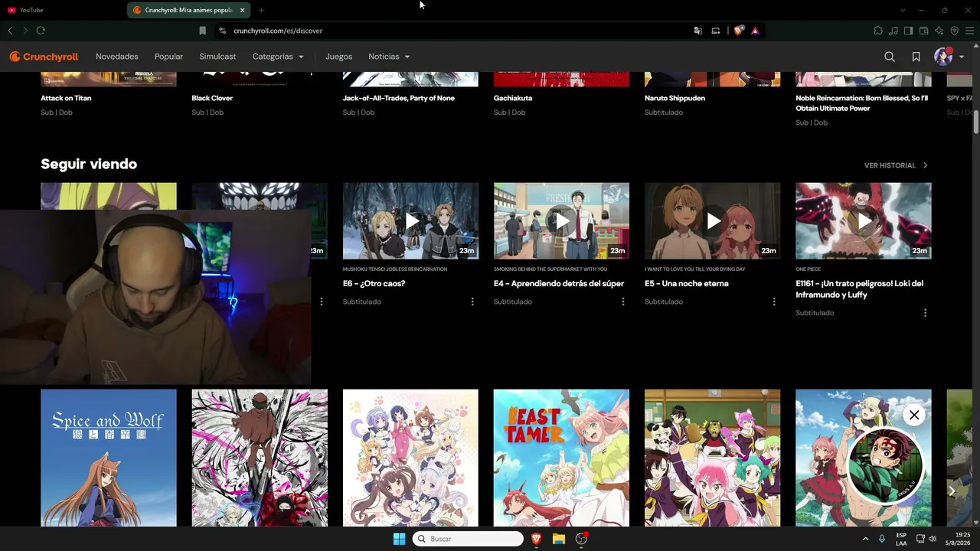The height and width of the screenshot is (551, 980).
Task: Open Jack-of-All-Trades, Party of None title
Action: (x=399, y=98)
